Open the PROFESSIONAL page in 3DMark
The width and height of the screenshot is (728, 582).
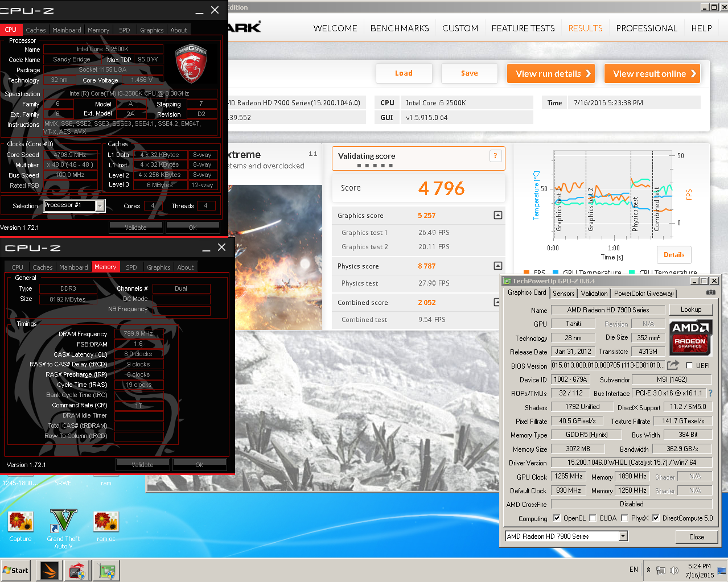click(x=647, y=28)
